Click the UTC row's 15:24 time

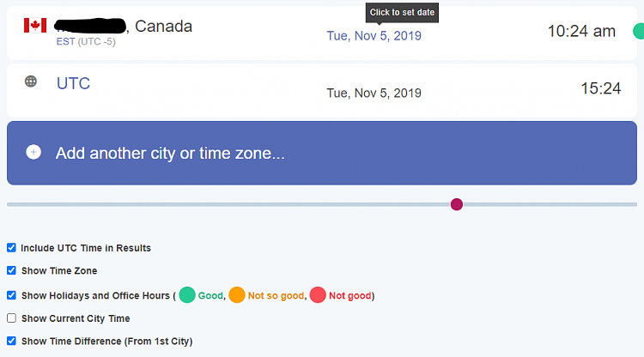coord(600,88)
